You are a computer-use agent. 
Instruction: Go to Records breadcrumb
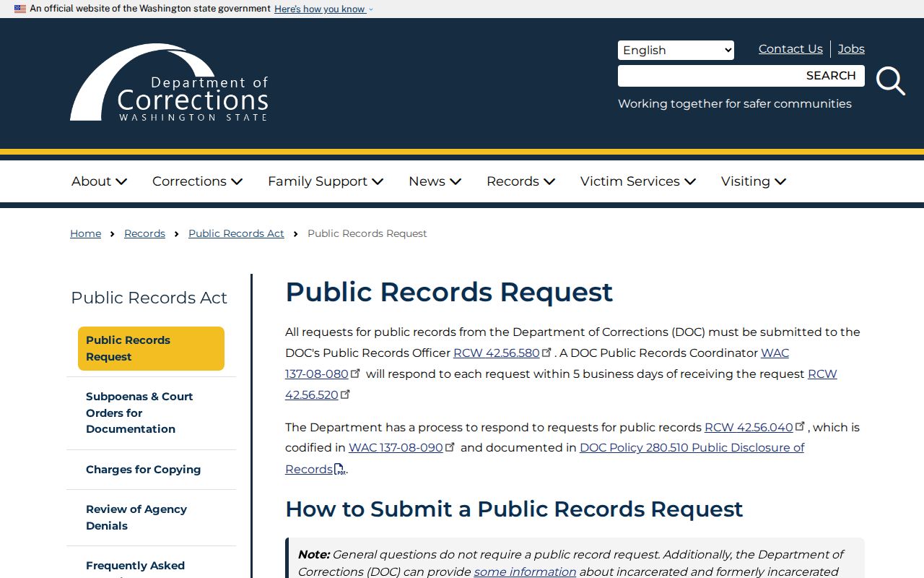pyautogui.click(x=144, y=233)
